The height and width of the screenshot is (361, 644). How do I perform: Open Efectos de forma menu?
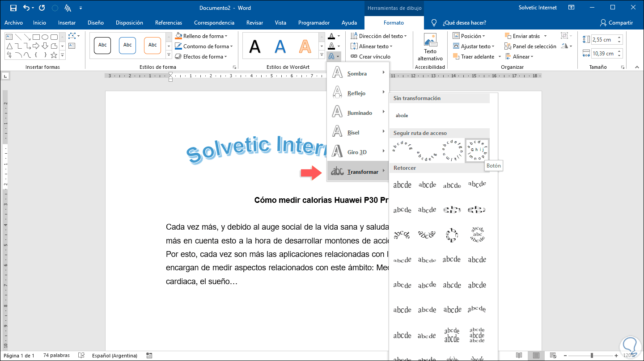[201, 56]
